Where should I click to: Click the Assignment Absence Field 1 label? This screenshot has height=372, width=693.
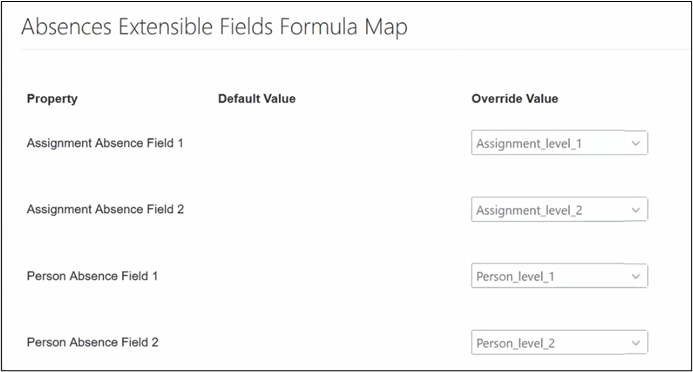[105, 143]
